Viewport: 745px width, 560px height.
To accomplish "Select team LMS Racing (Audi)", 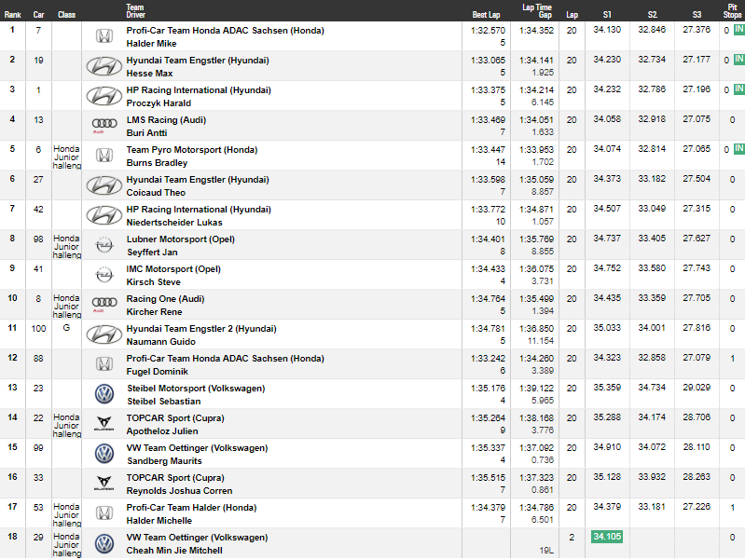I will [166, 119].
